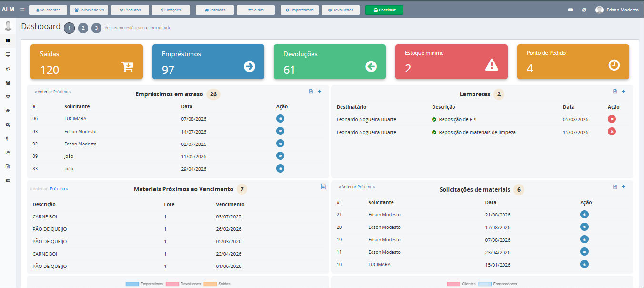View material request 21

click(584, 215)
